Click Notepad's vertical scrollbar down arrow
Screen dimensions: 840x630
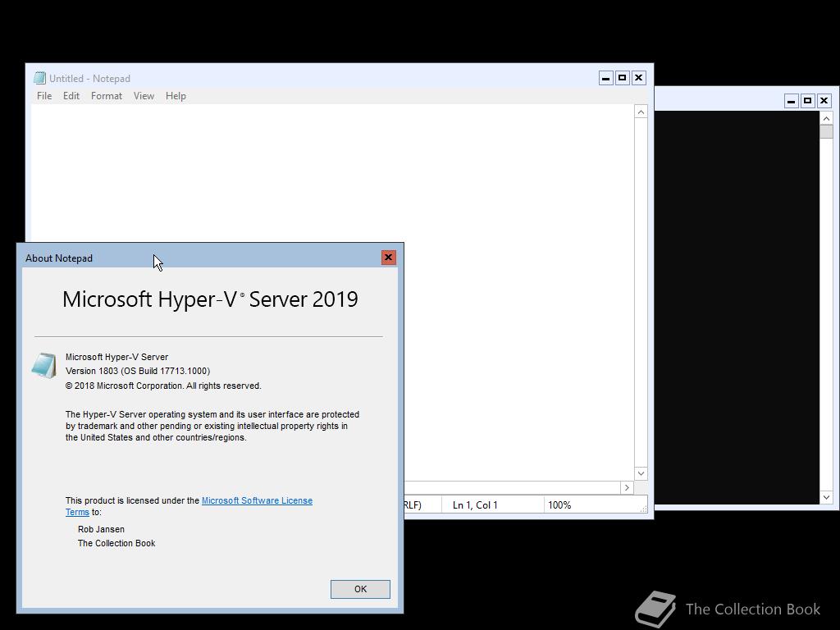point(641,473)
